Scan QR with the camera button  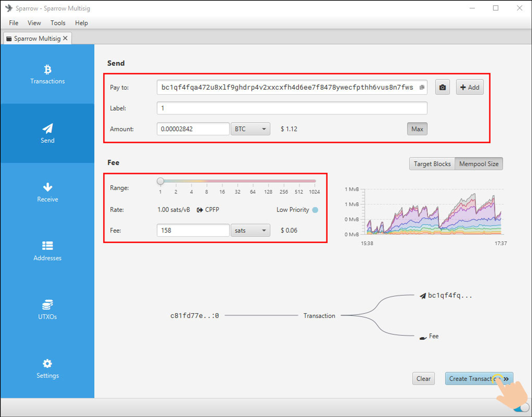click(442, 87)
